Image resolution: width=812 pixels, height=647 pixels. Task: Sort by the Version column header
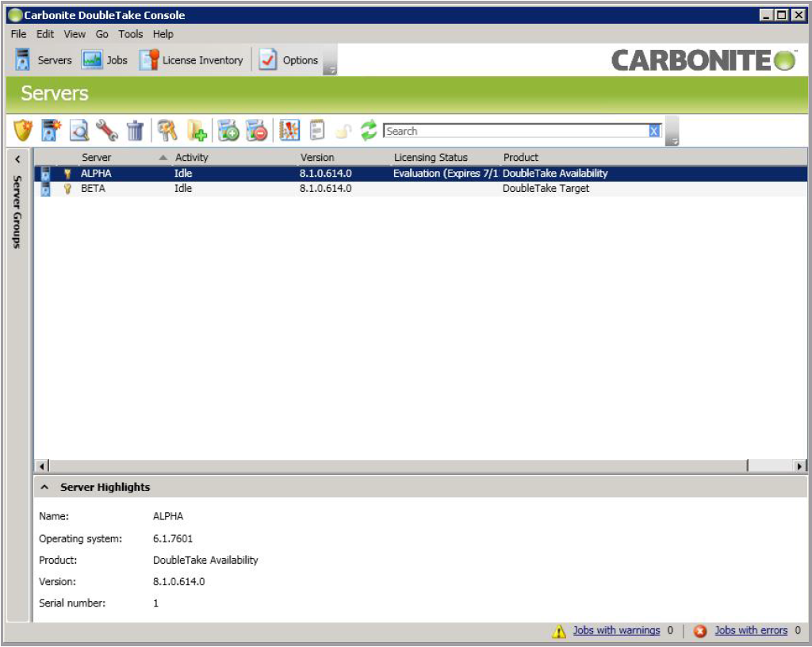point(317,157)
